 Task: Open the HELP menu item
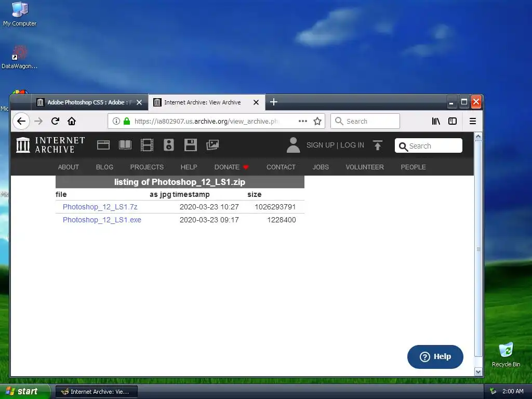coord(189,167)
